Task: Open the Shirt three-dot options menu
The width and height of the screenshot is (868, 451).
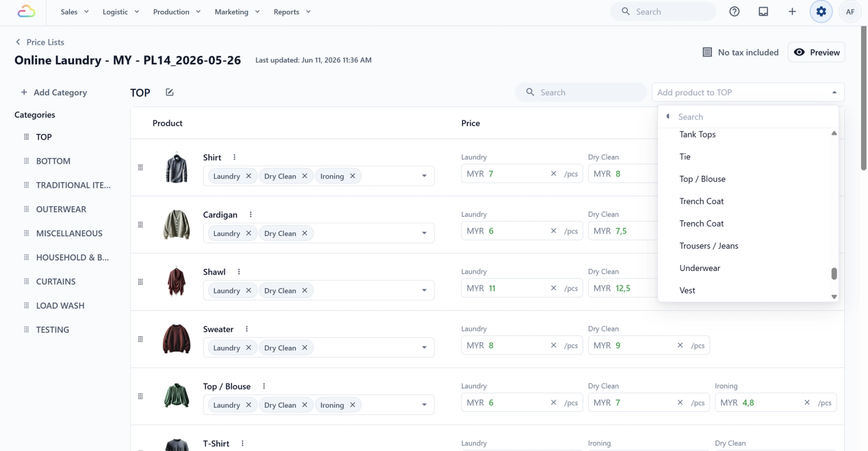Action: [x=234, y=157]
